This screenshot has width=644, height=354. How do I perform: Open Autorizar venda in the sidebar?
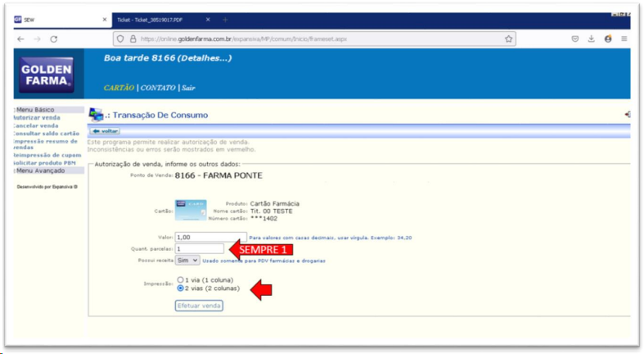pos(37,117)
